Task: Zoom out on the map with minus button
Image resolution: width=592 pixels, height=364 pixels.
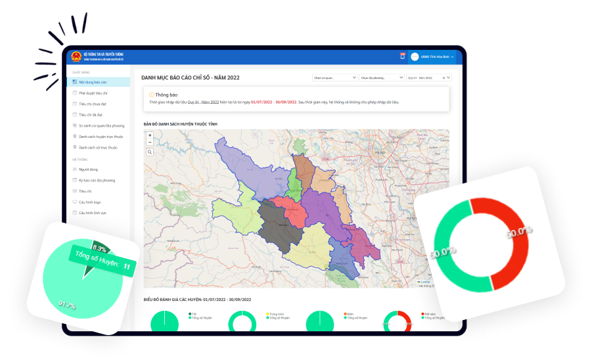Action: pyautogui.click(x=150, y=142)
